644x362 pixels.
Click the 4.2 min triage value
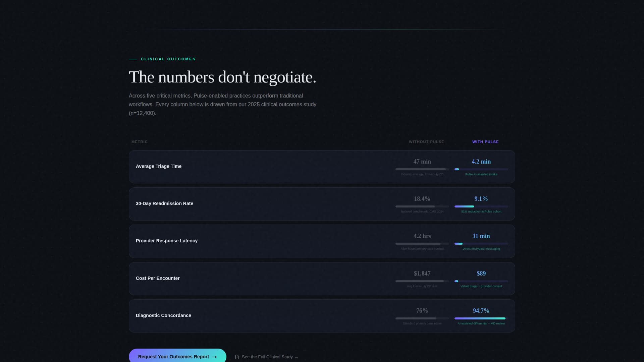pyautogui.click(x=481, y=162)
